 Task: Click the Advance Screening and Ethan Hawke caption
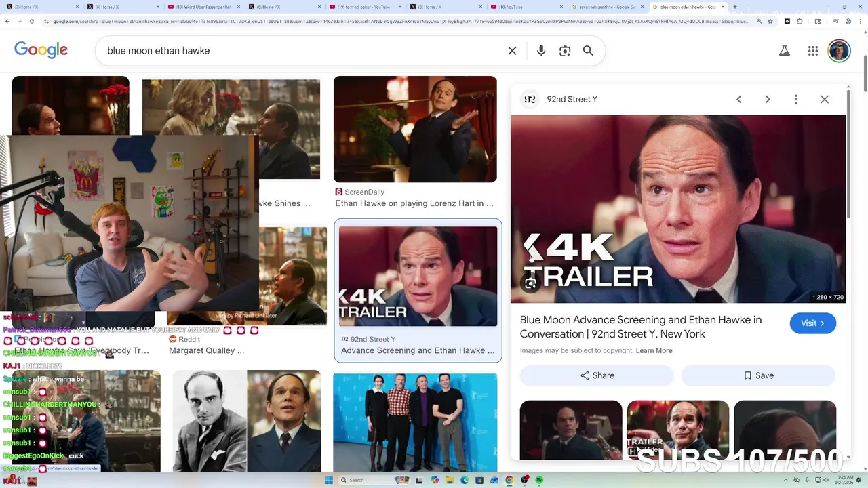coord(418,350)
